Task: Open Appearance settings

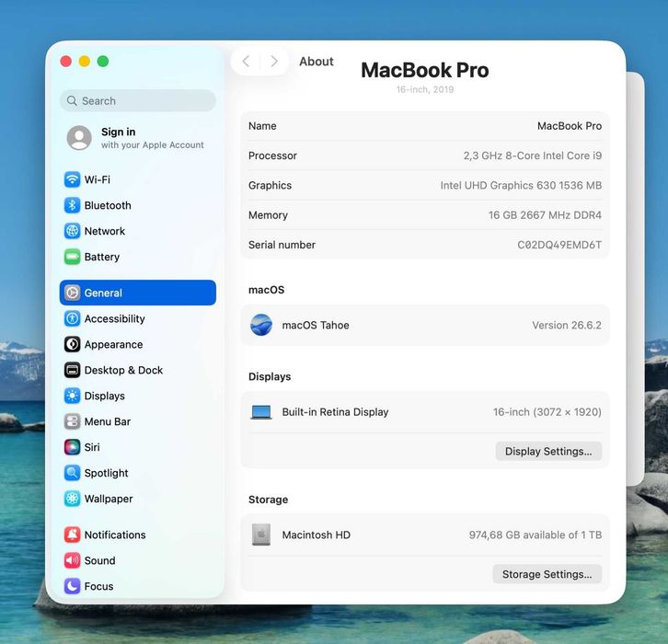Action: [x=138, y=344]
